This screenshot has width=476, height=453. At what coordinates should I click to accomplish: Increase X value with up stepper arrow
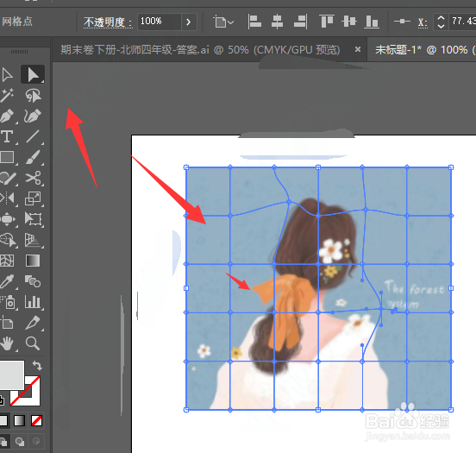pyautogui.click(x=441, y=17)
